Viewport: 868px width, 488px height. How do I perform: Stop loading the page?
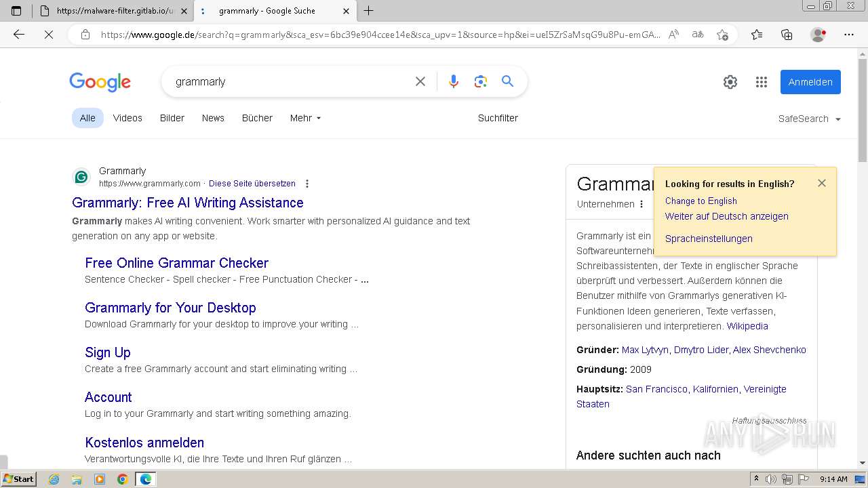click(x=49, y=35)
